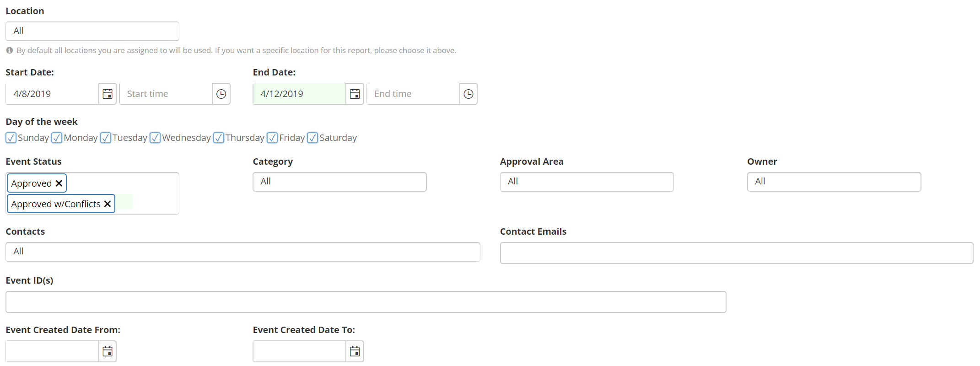The width and height of the screenshot is (980, 366).
Task: Click the Contact Emails input field
Action: [737, 253]
